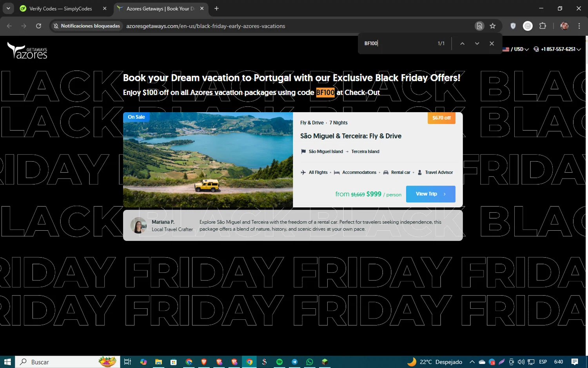
Task: Click Mariana P. advisor photo
Action: click(138, 225)
